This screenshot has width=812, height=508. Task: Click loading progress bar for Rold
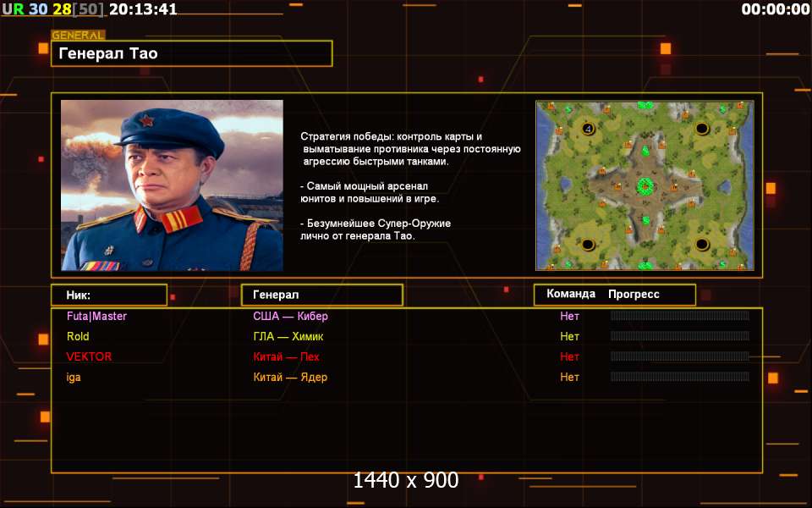coord(680,336)
